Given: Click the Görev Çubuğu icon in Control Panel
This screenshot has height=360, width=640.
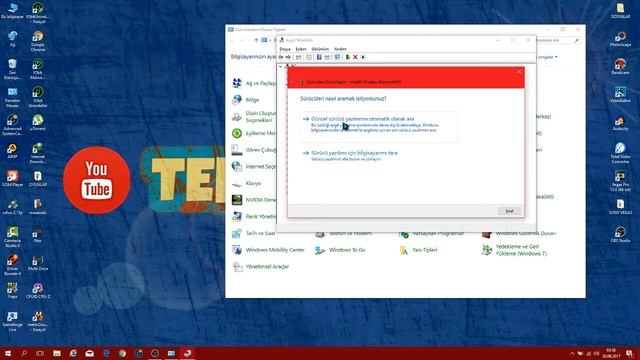Looking at the screenshot, I should pyautogui.click(x=237, y=150).
